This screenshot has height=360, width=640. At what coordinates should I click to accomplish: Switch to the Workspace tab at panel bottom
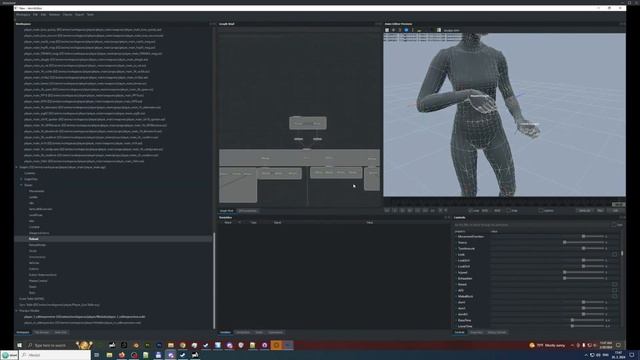tap(23, 332)
